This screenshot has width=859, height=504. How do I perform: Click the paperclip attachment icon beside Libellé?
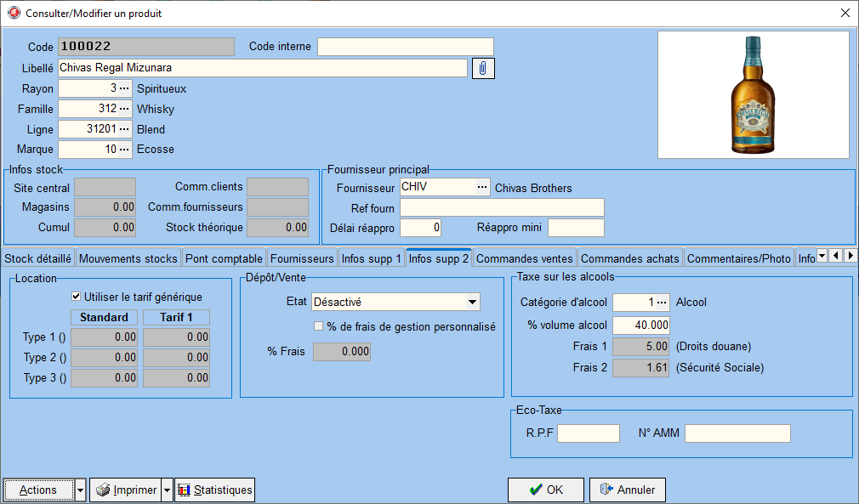click(x=482, y=68)
